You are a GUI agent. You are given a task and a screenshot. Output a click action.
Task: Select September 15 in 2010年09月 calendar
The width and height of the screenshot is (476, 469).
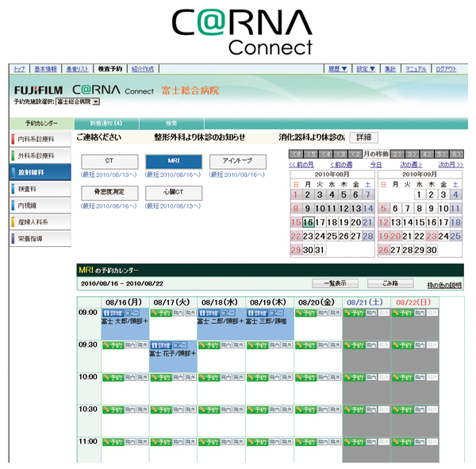click(x=420, y=222)
